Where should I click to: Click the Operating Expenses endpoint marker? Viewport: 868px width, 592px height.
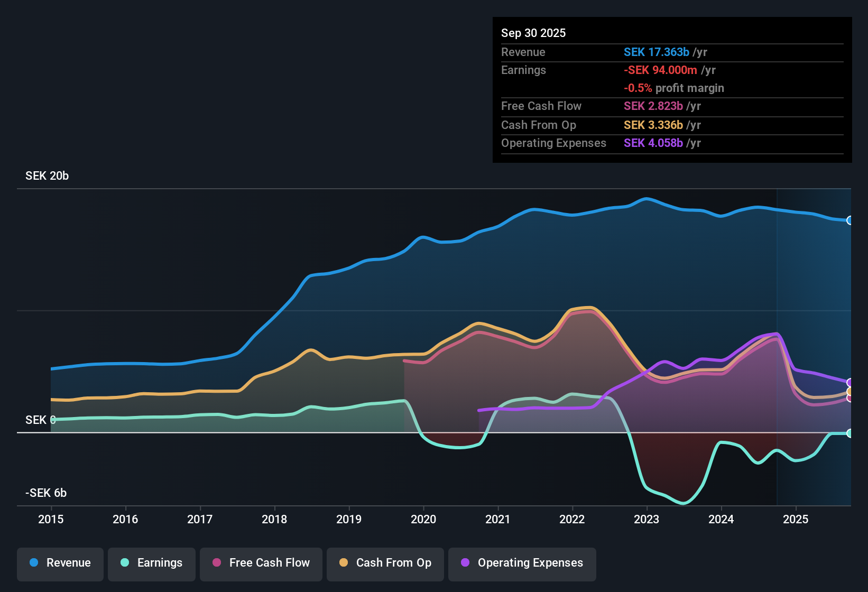point(850,383)
